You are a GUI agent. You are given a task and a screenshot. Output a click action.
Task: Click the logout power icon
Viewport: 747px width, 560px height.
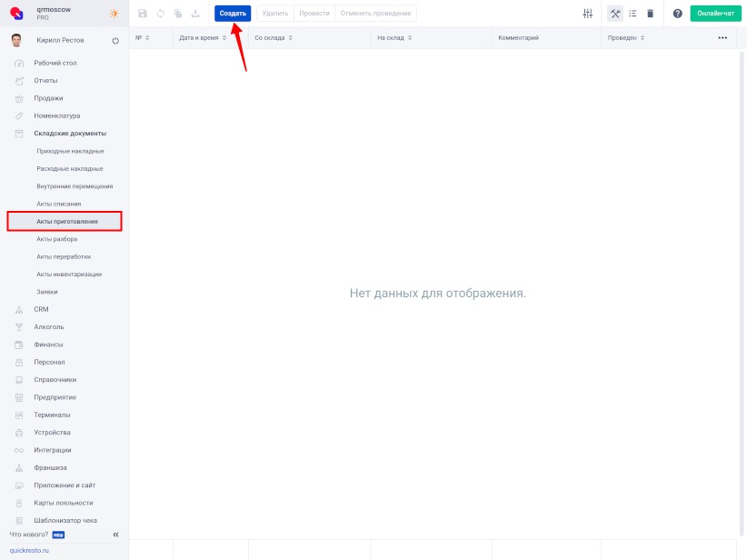(115, 41)
